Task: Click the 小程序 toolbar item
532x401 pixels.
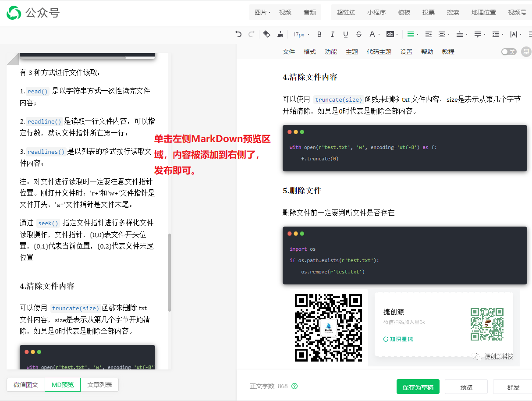Action: [376, 12]
